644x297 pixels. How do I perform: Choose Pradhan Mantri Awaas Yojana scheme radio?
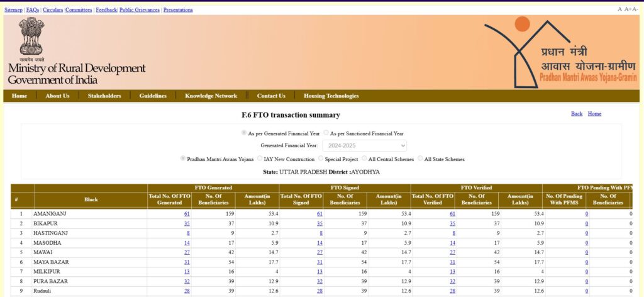pyautogui.click(x=183, y=159)
